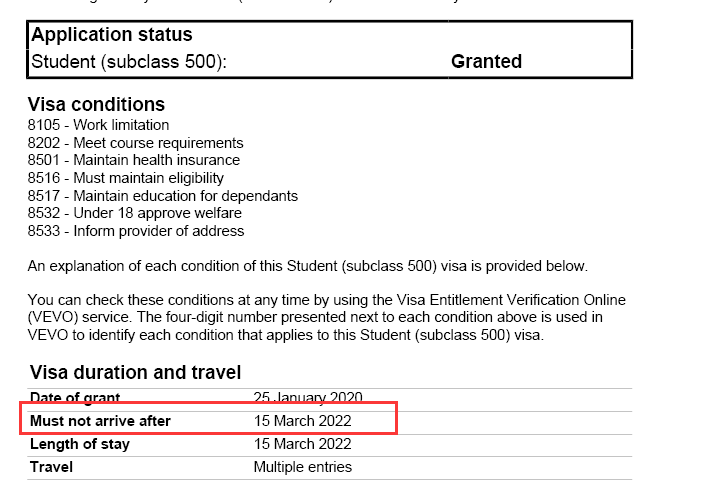Click the "Must not arrive after" label
The image size is (713, 495).
click(x=100, y=421)
